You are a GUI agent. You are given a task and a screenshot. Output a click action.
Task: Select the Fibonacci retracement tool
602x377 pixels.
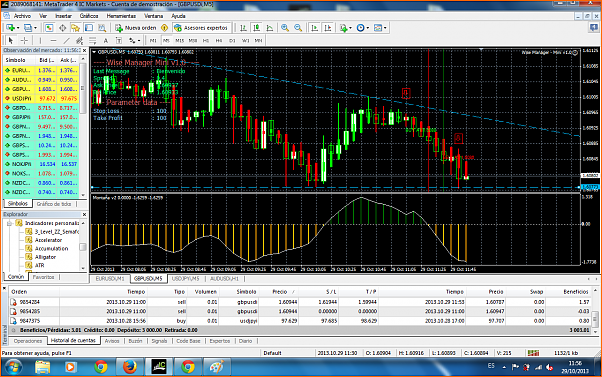click(x=93, y=40)
